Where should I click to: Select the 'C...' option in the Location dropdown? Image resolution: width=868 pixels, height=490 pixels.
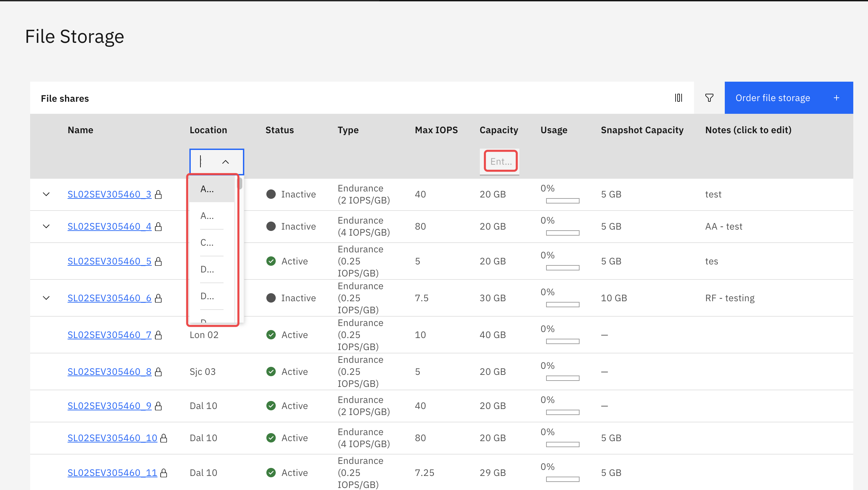(207, 242)
